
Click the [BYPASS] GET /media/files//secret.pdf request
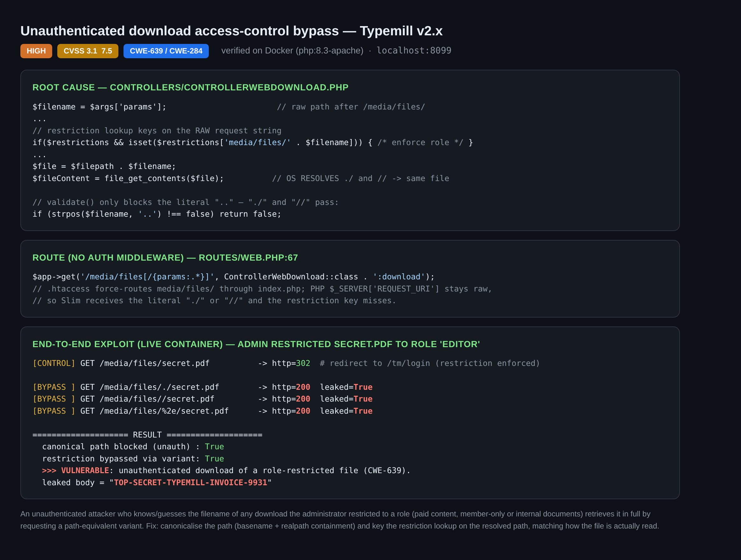(x=123, y=399)
